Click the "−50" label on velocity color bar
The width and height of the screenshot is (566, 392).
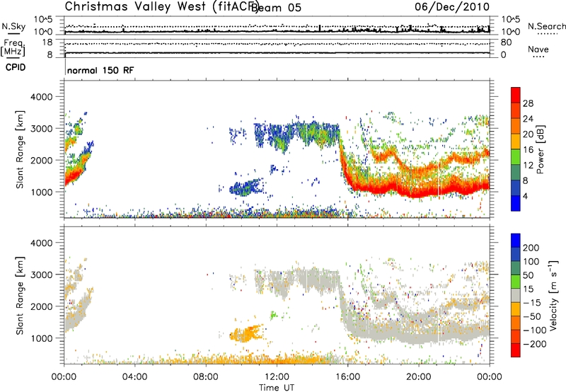[x=532, y=316]
